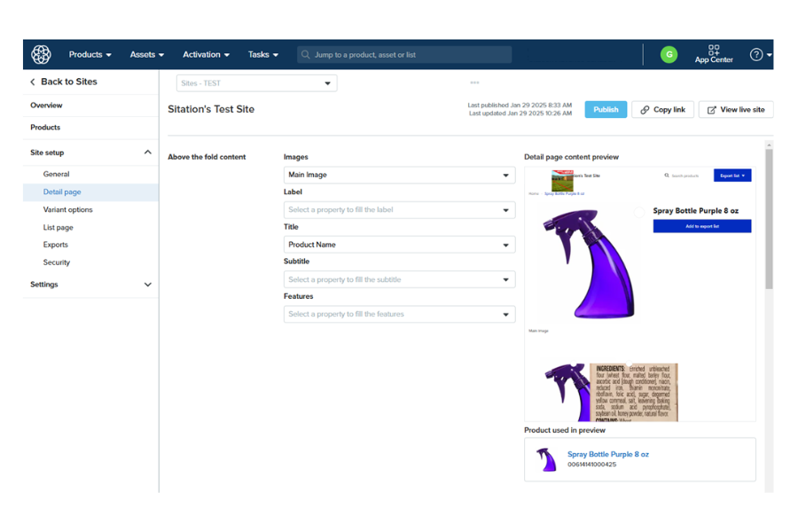Open the Title dropdown showing Product Name
Image resolution: width=798 pixels, height=532 pixels.
pos(399,245)
